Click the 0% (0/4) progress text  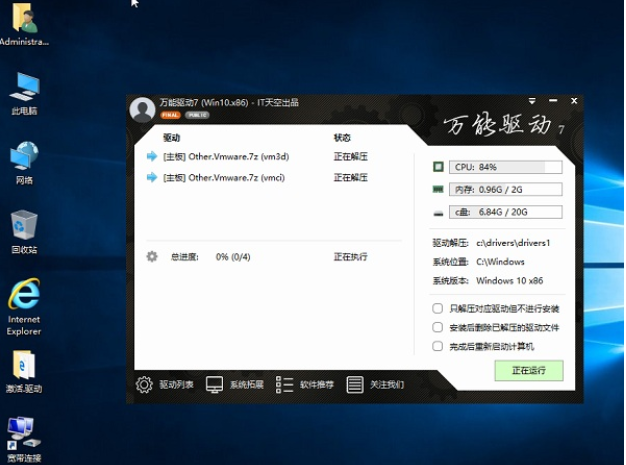coord(233,257)
